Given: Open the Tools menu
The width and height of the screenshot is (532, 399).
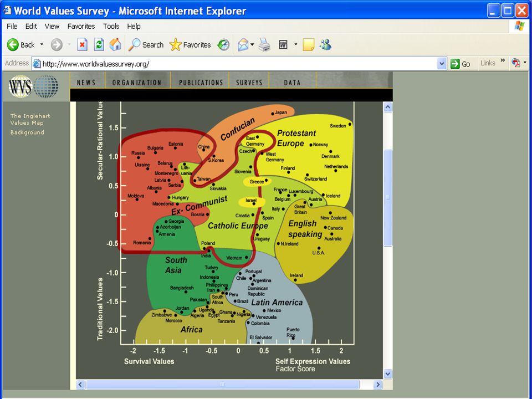Looking at the screenshot, I should (111, 26).
